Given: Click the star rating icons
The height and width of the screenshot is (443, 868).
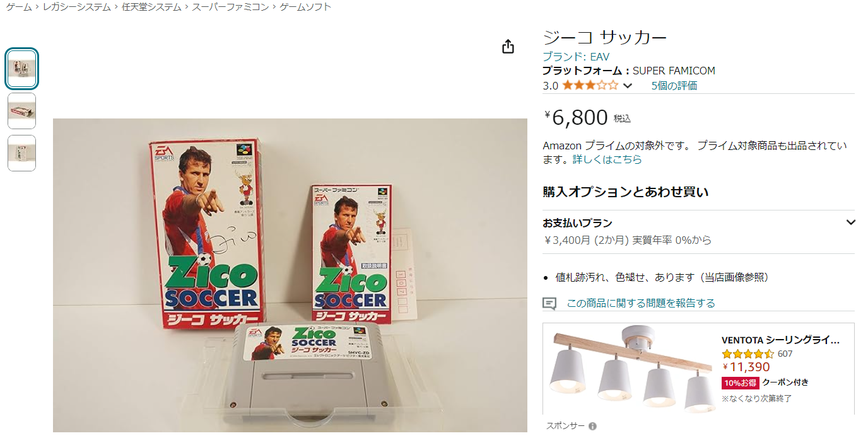Looking at the screenshot, I should coord(590,86).
